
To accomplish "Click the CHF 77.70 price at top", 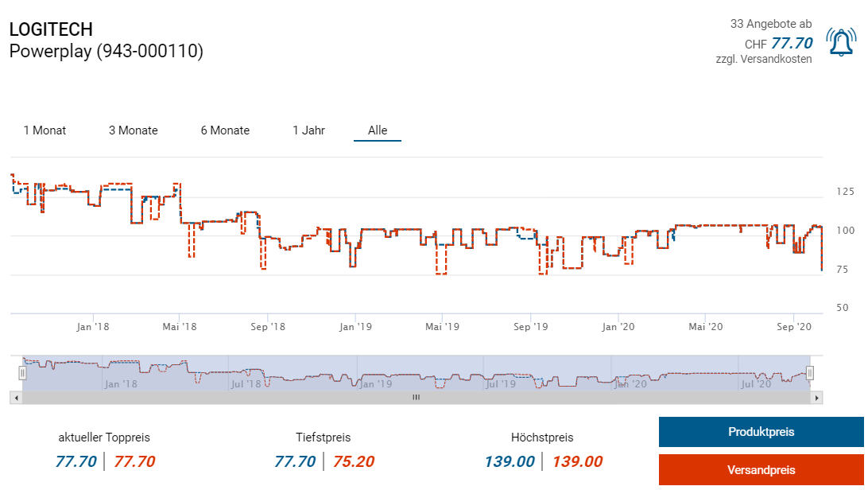I will [x=791, y=43].
